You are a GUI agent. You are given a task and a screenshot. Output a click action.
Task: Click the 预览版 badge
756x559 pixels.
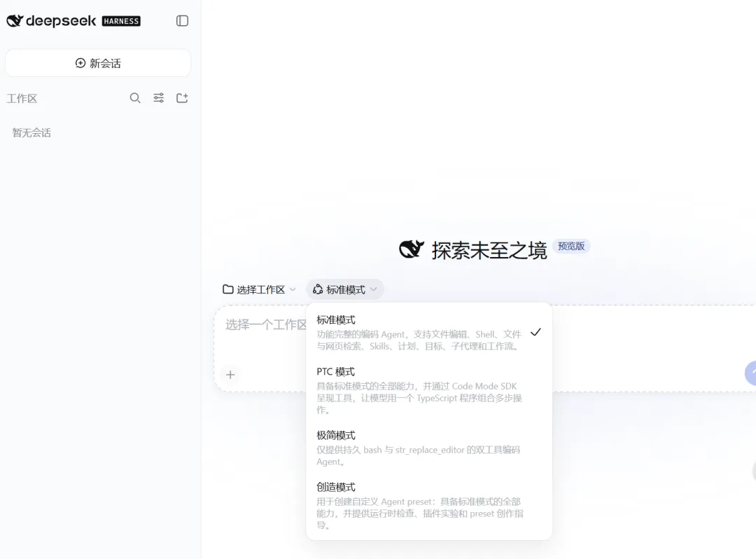coord(571,246)
